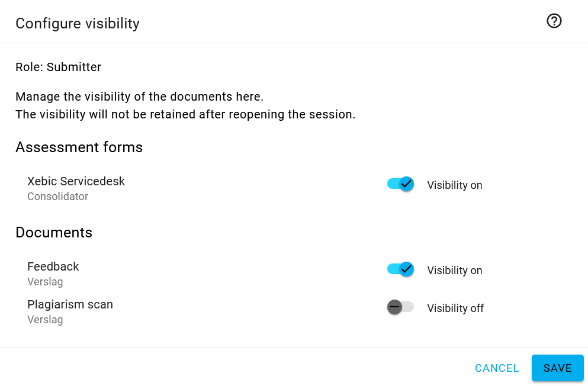Image resolution: width=588 pixels, height=386 pixels.
Task: Select the Xebic Servicedesk assessment form entry
Action: (x=76, y=181)
